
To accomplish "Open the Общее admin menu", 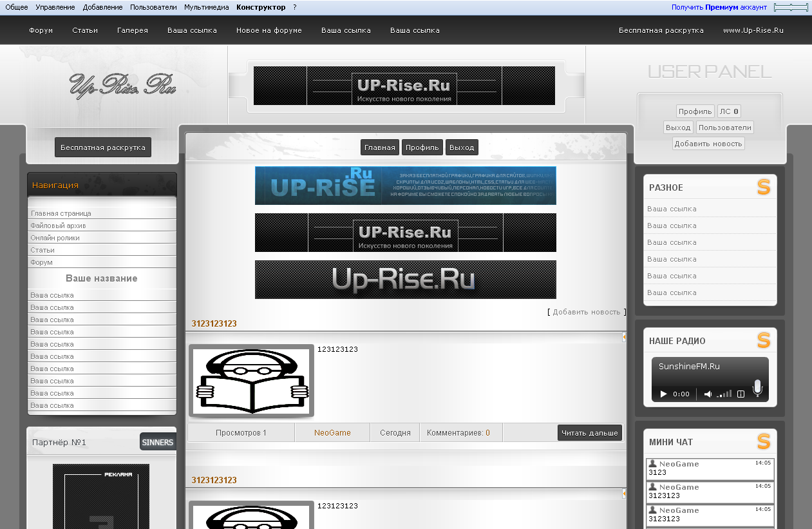I will (16, 7).
